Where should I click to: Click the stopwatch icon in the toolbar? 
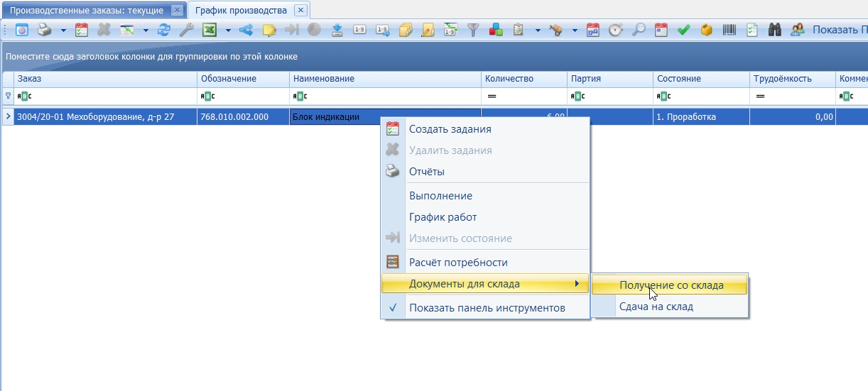(x=616, y=30)
